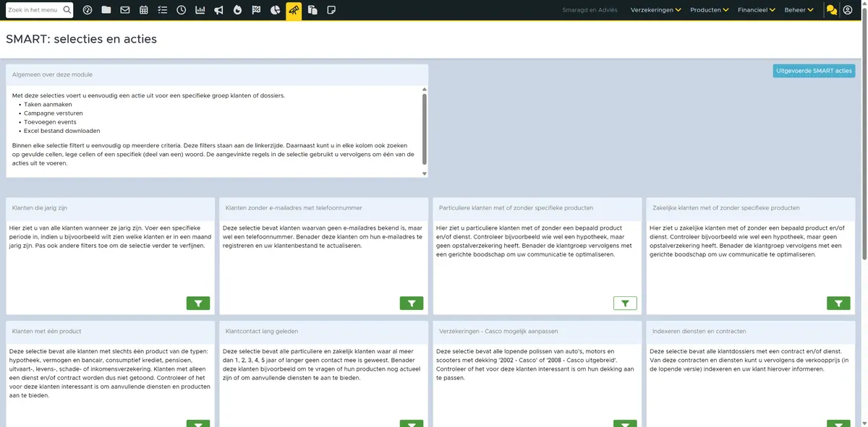
Task: Open the flame icon in toolbar
Action: click(x=237, y=10)
